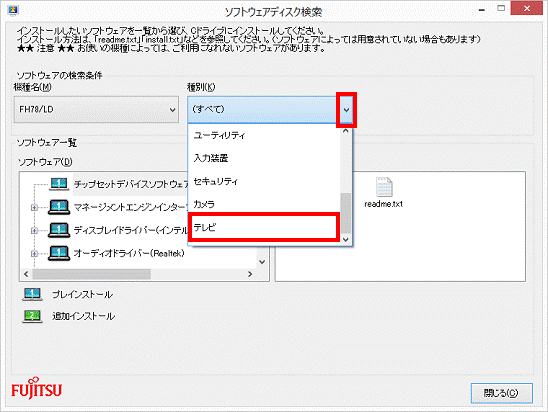The height and width of the screenshot is (412, 548).
Task: Expand the Management Engine Interface tree node
Action: coord(34,208)
